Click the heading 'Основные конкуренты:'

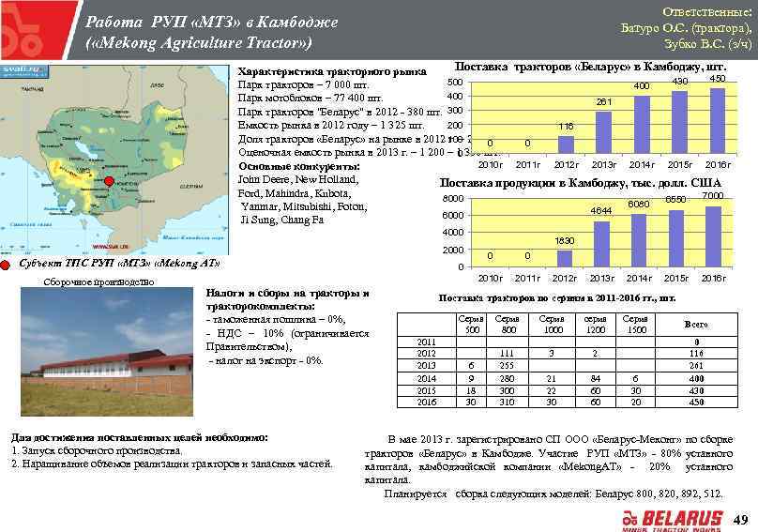[299, 167]
